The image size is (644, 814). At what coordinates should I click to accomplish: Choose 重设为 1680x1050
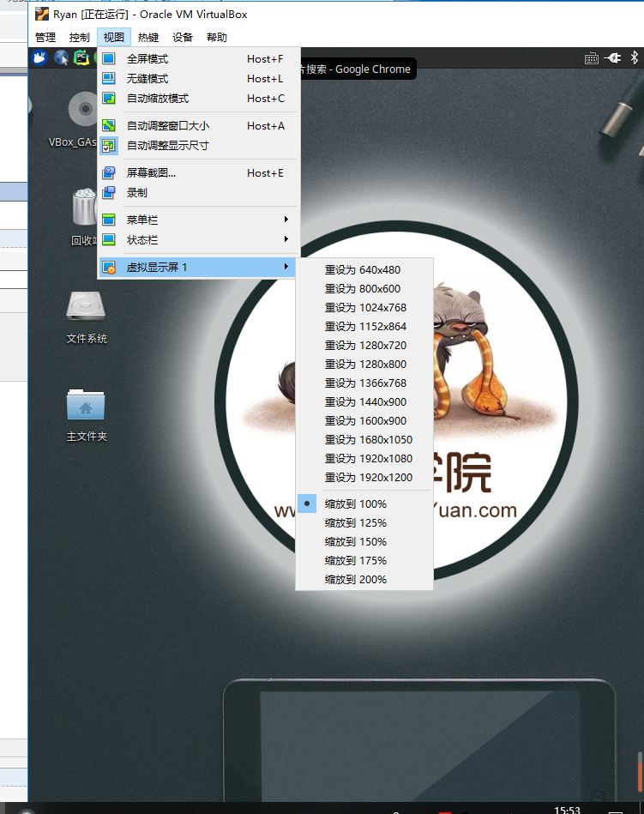point(364,440)
